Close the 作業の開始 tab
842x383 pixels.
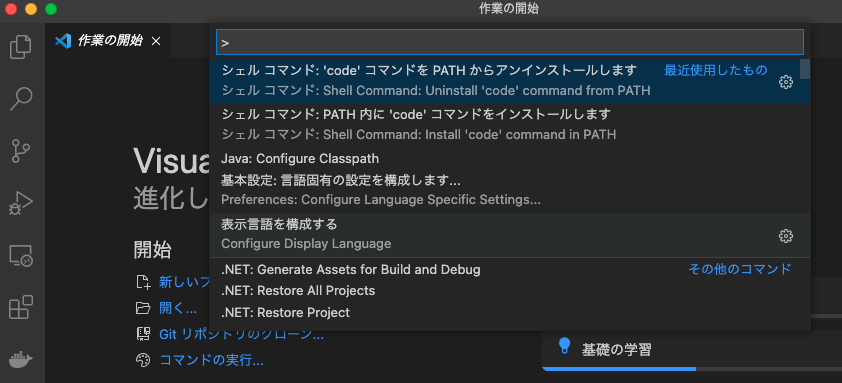coord(156,41)
